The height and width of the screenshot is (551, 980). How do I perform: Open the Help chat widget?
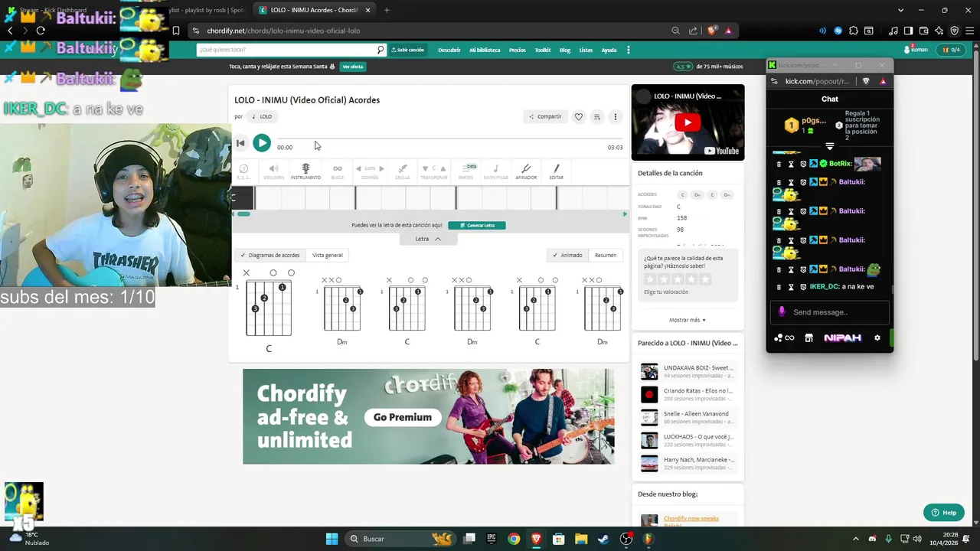(943, 512)
